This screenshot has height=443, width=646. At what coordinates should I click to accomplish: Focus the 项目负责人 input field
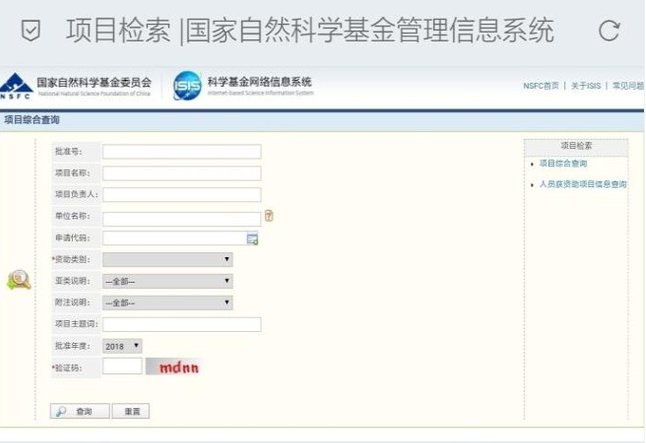point(182,195)
